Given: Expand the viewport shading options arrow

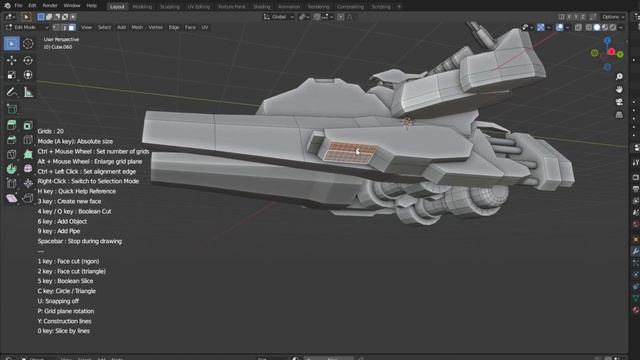Looking at the screenshot, I should pyautogui.click(x=620, y=27).
